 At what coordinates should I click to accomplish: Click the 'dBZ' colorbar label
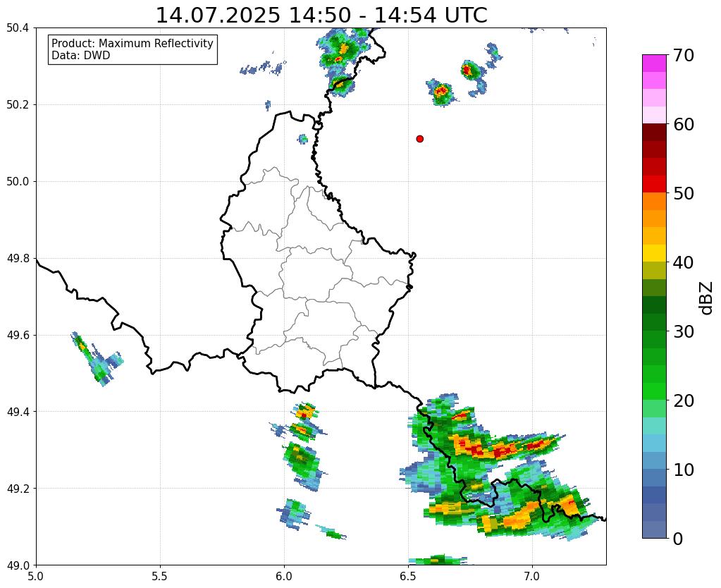click(x=707, y=298)
